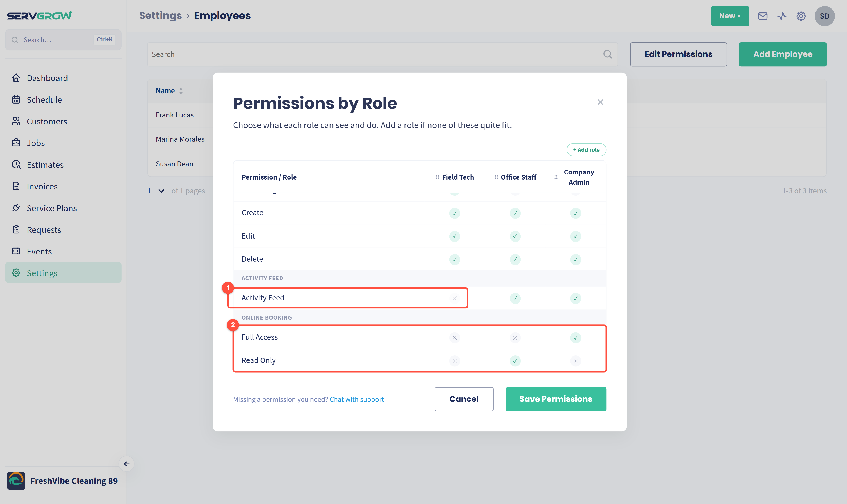
Task: Click the drag handle beside Field Tech
Action: tap(437, 177)
